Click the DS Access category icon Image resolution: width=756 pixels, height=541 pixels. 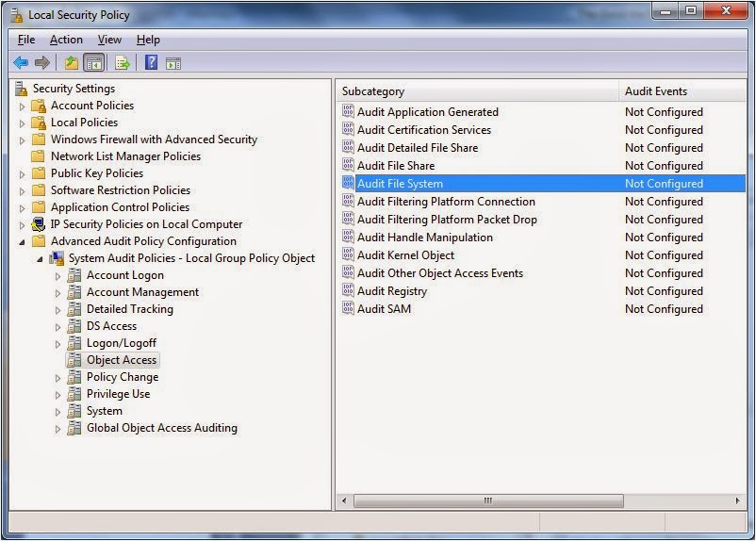pyautogui.click(x=74, y=326)
